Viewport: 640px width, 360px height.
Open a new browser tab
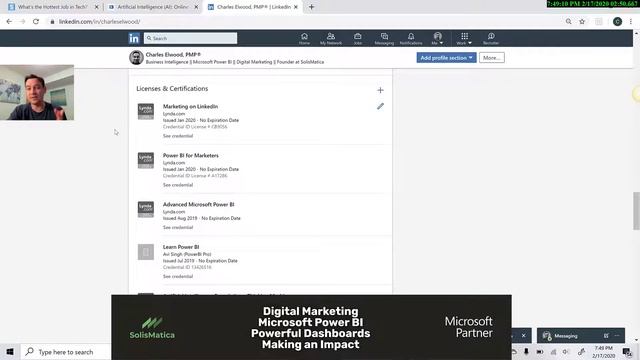(x=311, y=7)
